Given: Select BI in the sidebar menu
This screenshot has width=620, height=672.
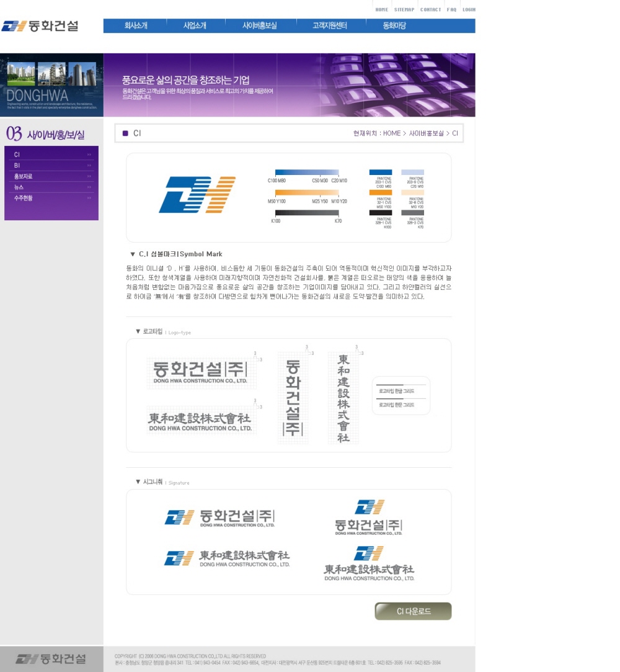Looking at the screenshot, I should point(17,166).
